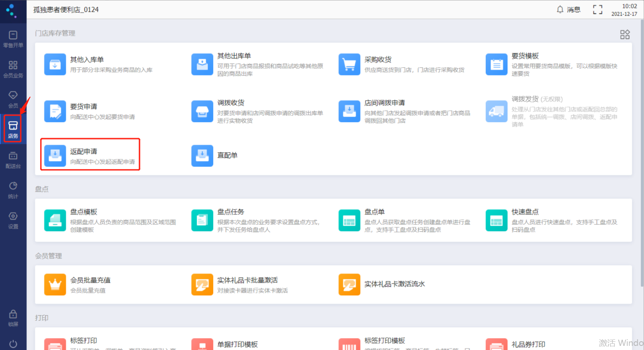Click the power icon at sidebar bottom
This screenshot has width=644, height=350.
point(13,344)
